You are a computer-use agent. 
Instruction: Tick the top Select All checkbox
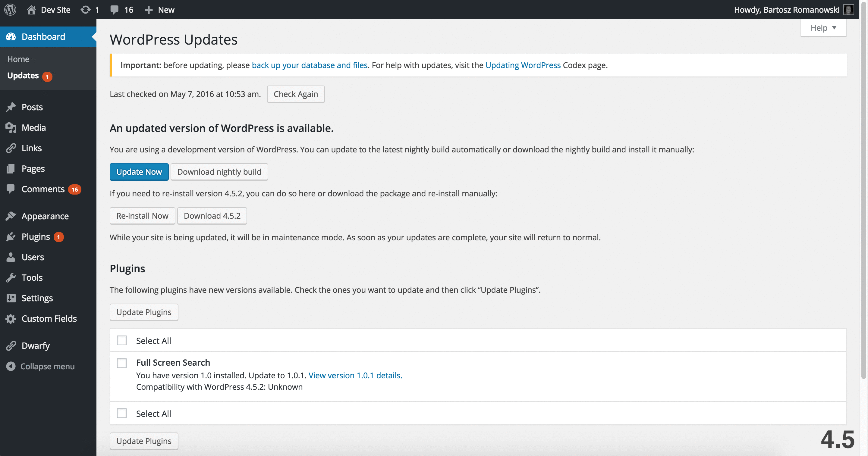coord(122,340)
